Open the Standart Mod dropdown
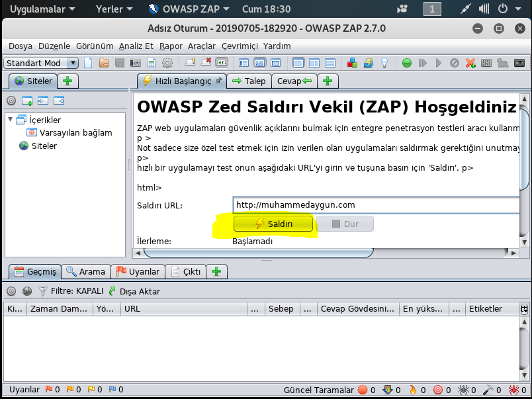532x399 pixels. pos(42,63)
